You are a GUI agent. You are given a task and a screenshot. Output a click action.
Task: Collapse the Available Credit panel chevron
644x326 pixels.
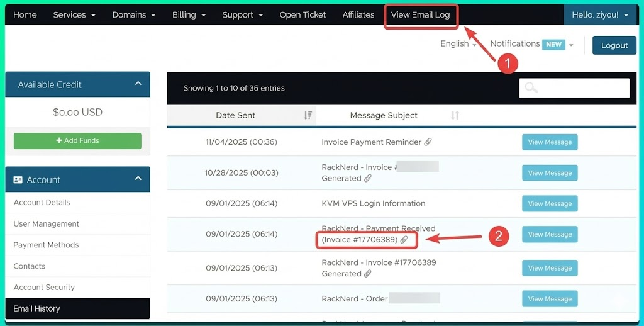(x=138, y=84)
